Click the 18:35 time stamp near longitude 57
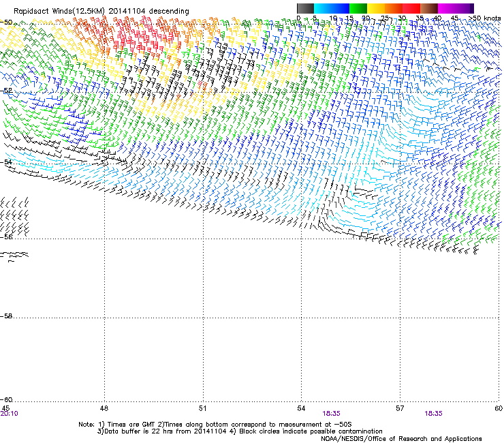 point(433,414)
